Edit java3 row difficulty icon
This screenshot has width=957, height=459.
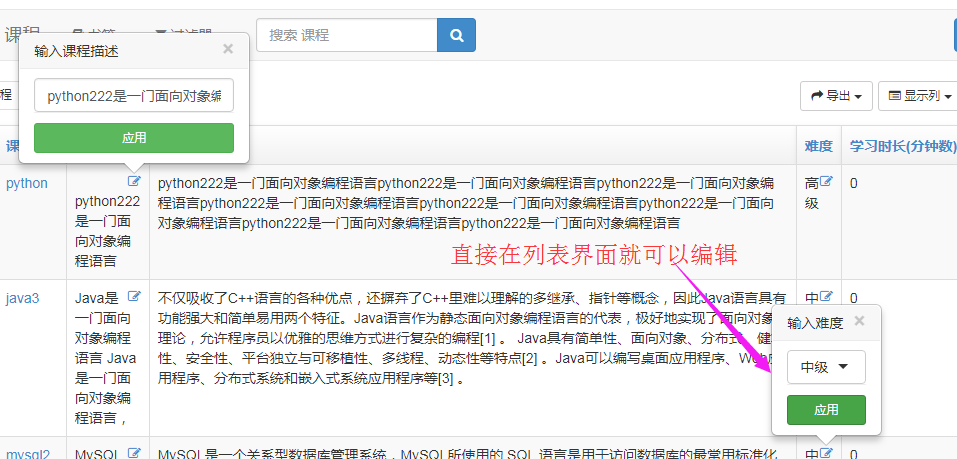(826, 296)
